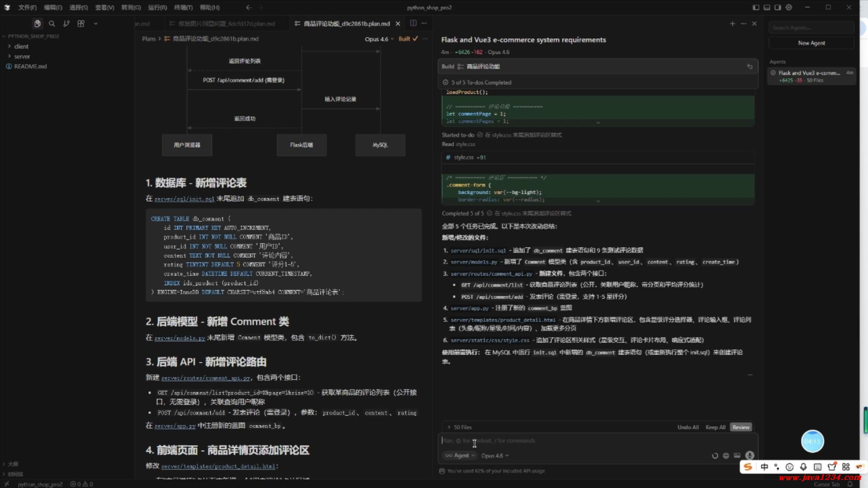This screenshot has height=488, width=868.
Task: Click the revert arrow on Build card
Action: (750, 66)
